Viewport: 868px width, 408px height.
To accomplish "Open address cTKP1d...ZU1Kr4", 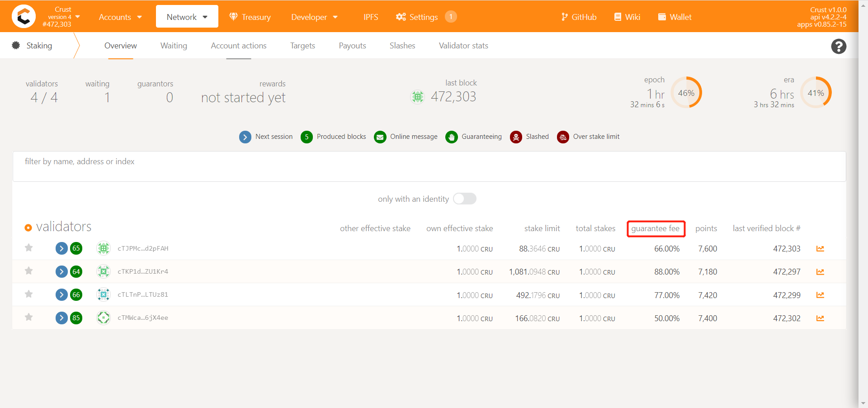I will 143,271.
